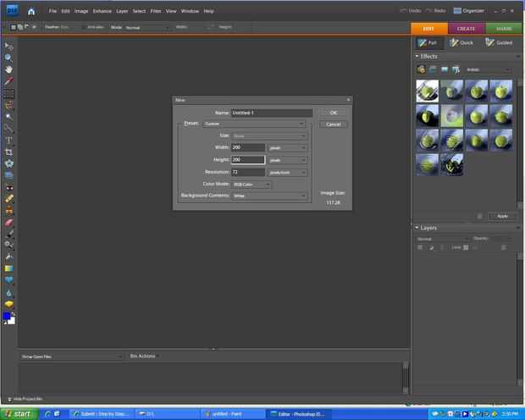Open the Background Contents dropdown
The width and height of the screenshot is (525, 420).
(x=269, y=196)
